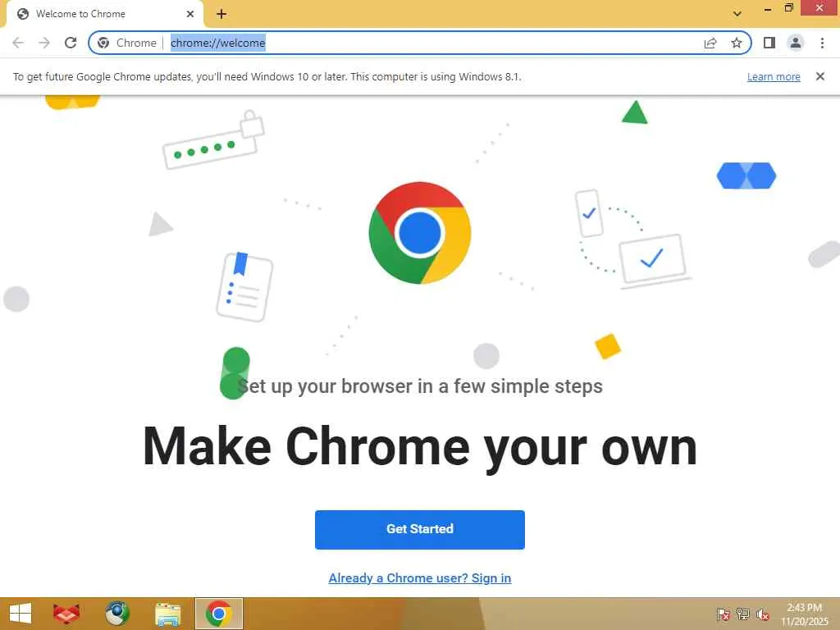Open the Windows Start button
This screenshot has height=630, width=840.
(21, 614)
